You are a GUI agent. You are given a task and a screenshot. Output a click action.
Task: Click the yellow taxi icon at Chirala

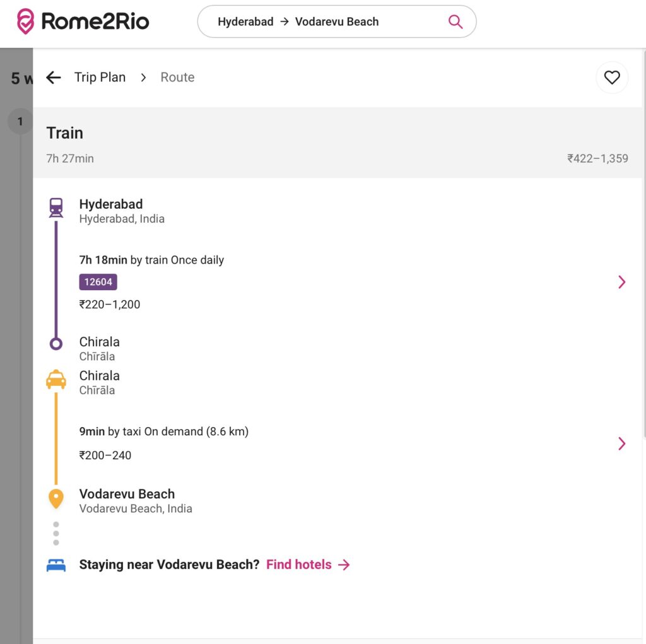[56, 380]
